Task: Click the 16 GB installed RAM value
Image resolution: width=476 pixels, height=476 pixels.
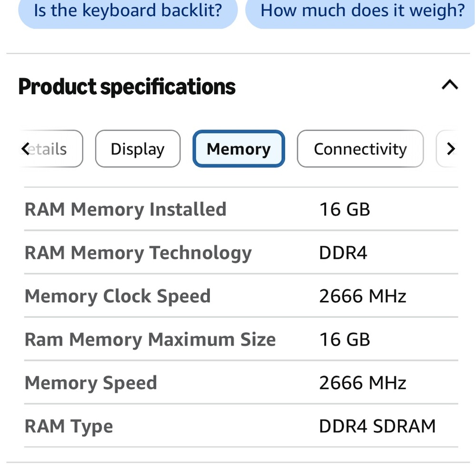Action: coord(345,209)
